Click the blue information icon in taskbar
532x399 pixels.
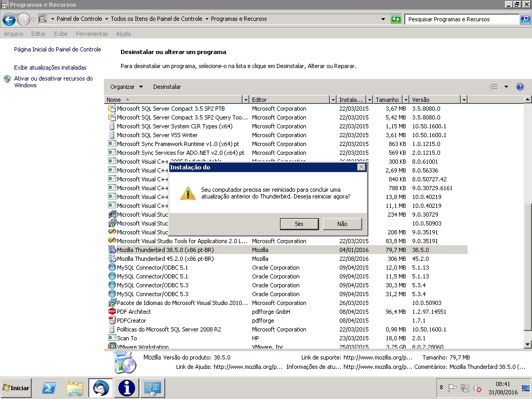[x=126, y=388]
